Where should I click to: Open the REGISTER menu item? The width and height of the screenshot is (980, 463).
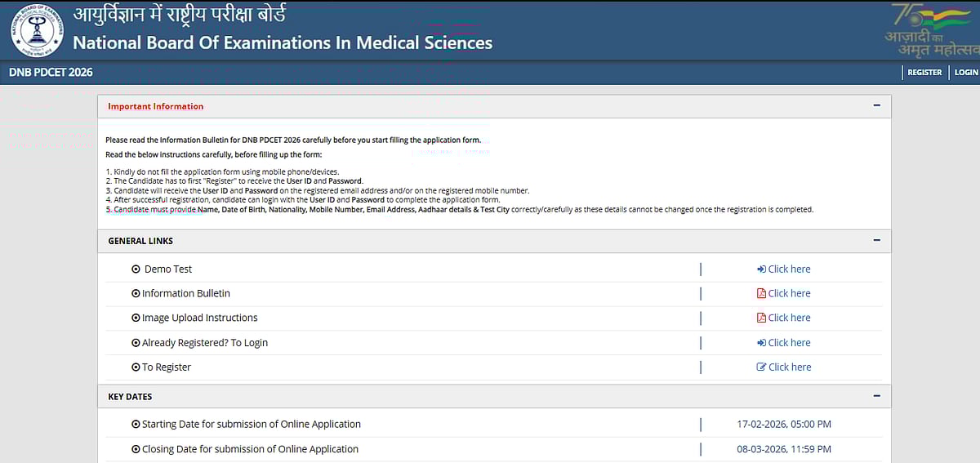pyautogui.click(x=924, y=73)
